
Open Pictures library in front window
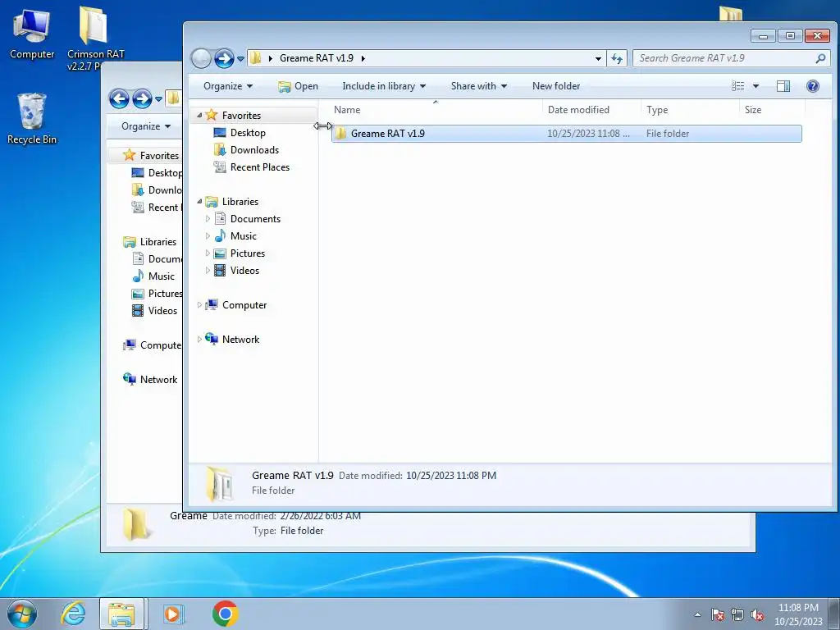tap(248, 253)
